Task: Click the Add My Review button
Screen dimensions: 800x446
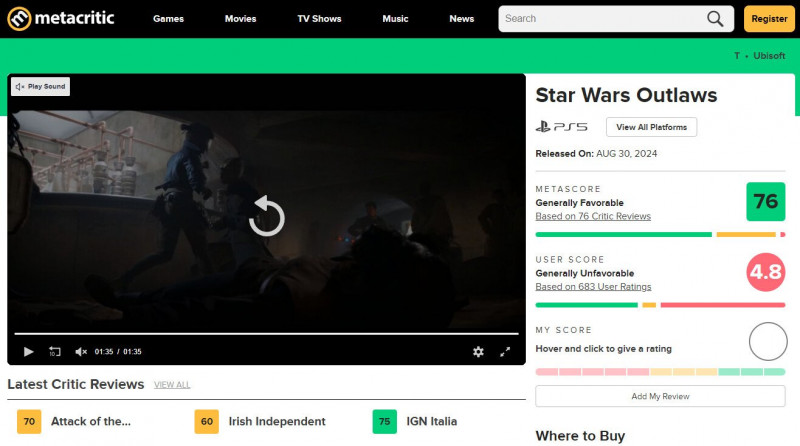Action: pos(660,396)
